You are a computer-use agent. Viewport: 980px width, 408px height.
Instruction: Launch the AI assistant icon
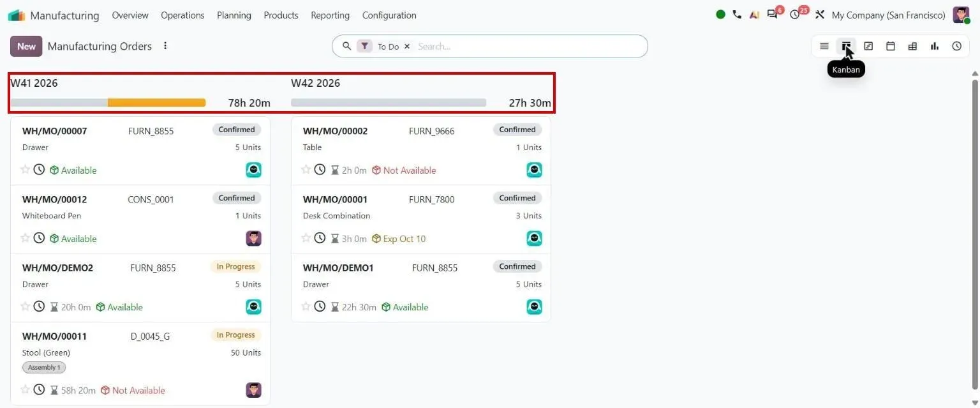tap(754, 15)
